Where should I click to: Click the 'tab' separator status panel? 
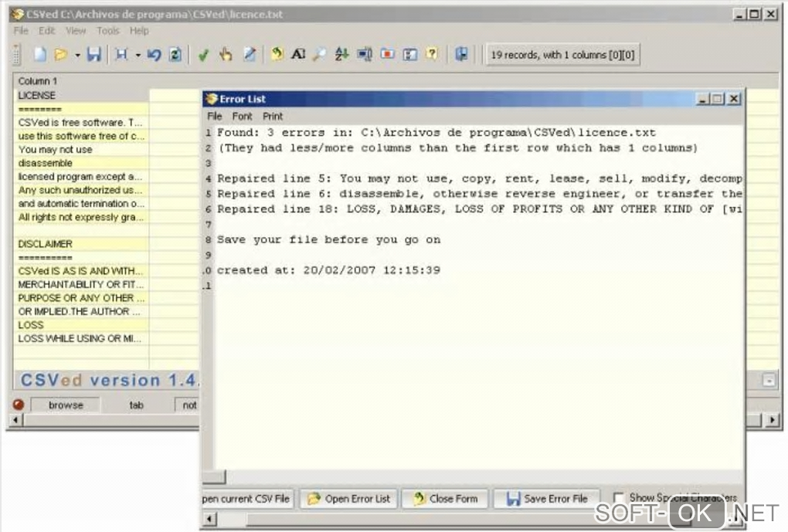pos(136,405)
